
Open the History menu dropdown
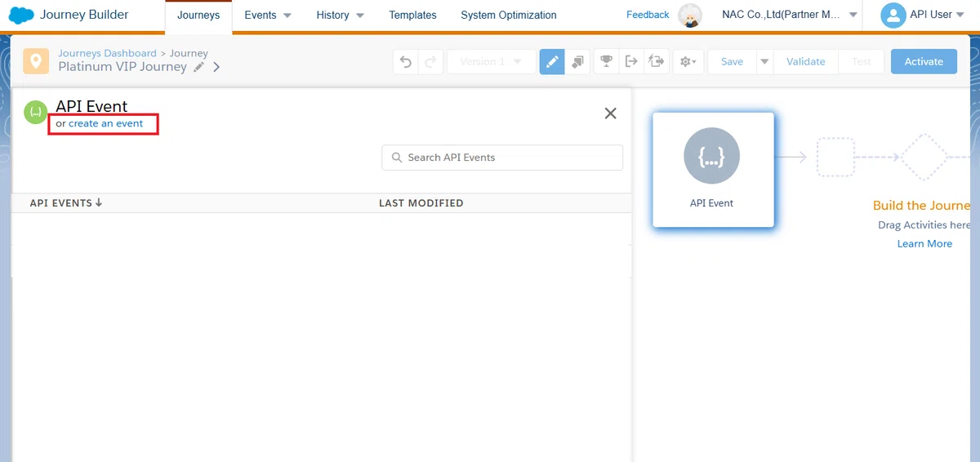[340, 15]
